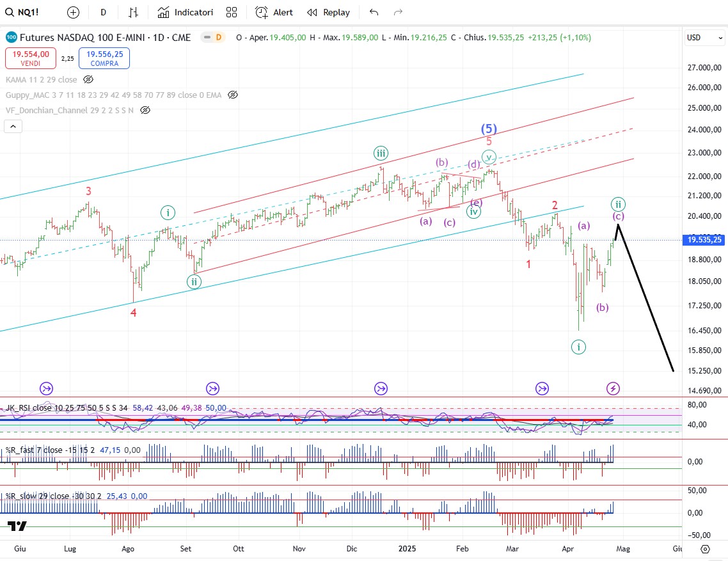The width and height of the screenshot is (728, 561).
Task: Open chart settings gear at time axis
Action: point(705,549)
